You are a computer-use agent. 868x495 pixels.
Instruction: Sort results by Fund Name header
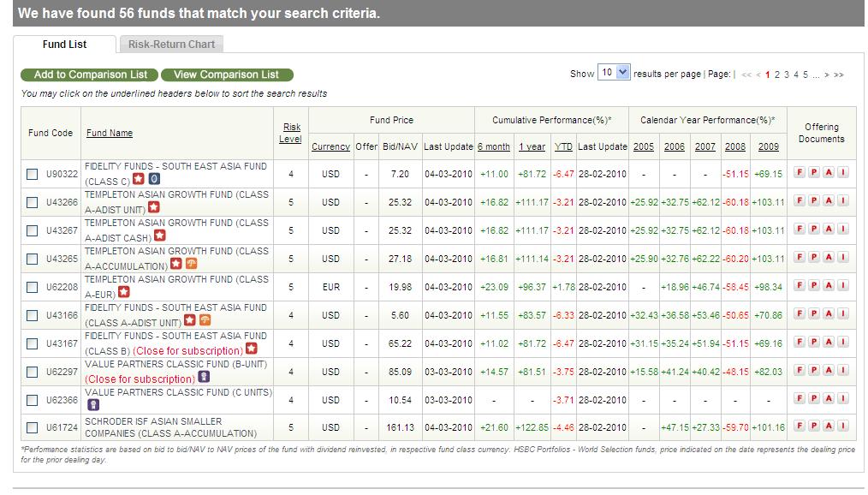109,133
